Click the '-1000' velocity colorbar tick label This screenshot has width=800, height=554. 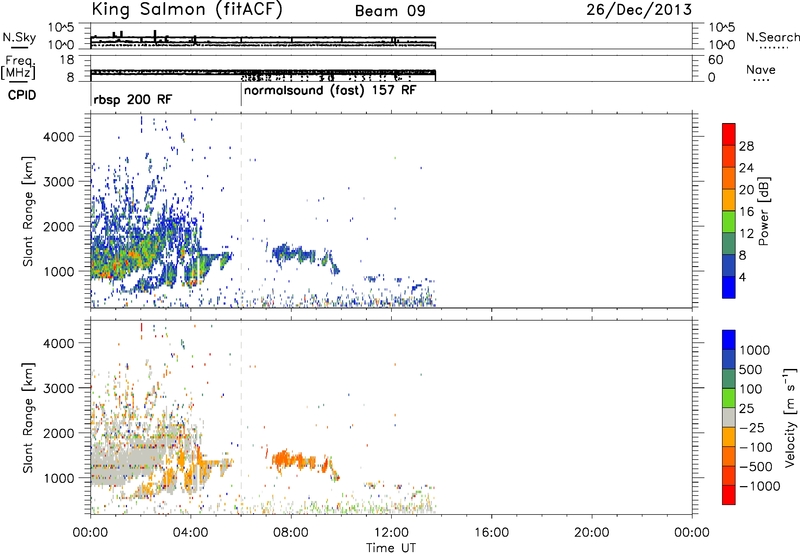click(x=759, y=486)
